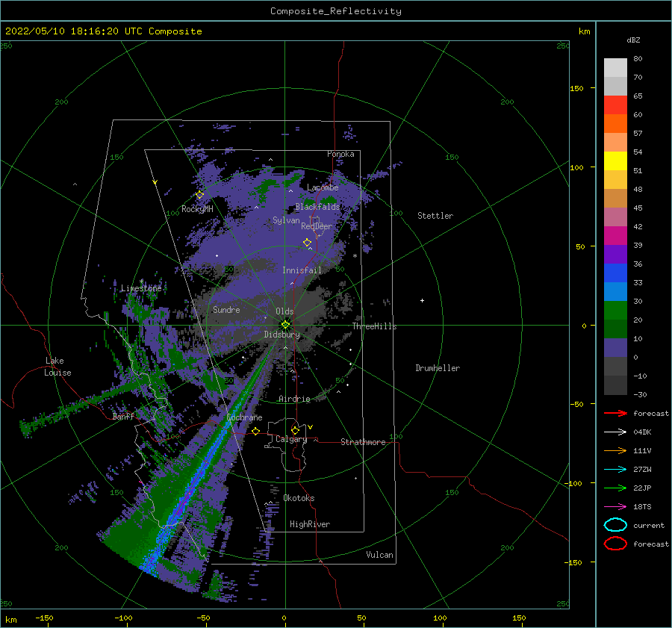Select the green 30 dBZ color swatch
The height and width of the screenshot is (628, 672).
click(x=615, y=310)
